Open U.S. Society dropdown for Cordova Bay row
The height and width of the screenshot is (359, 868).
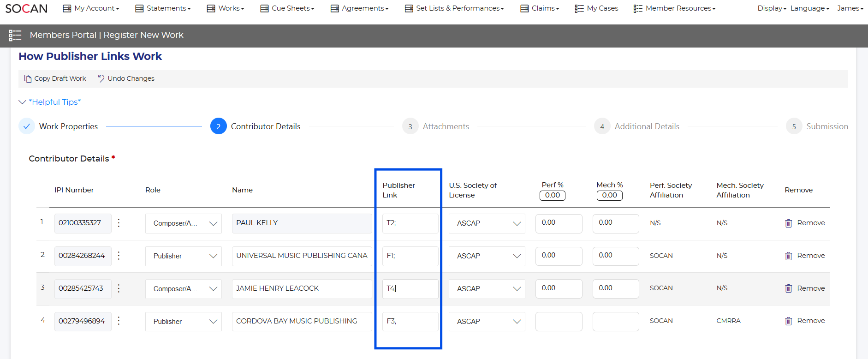[487, 322]
